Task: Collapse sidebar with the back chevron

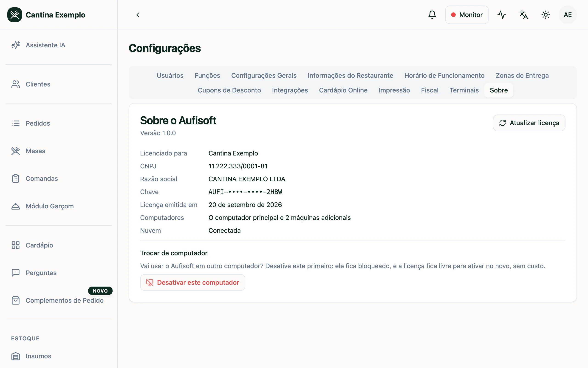Action: (x=138, y=15)
